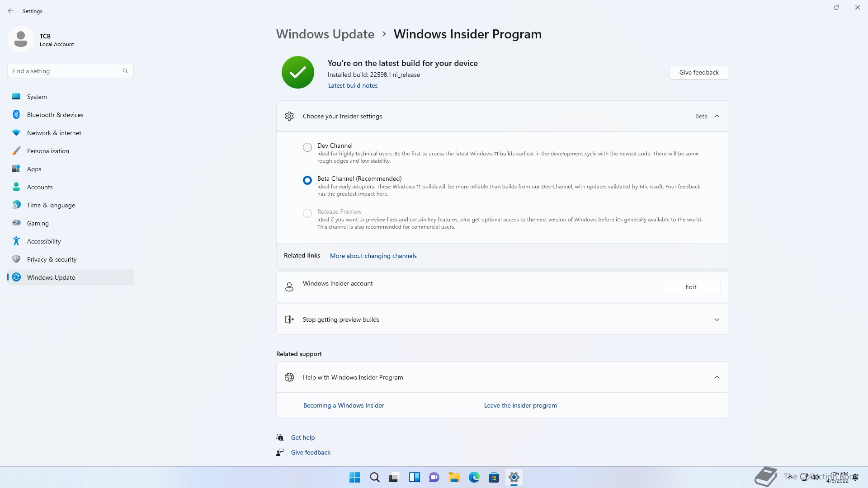Go to System settings
This screenshot has width=868, height=488.
point(71,97)
